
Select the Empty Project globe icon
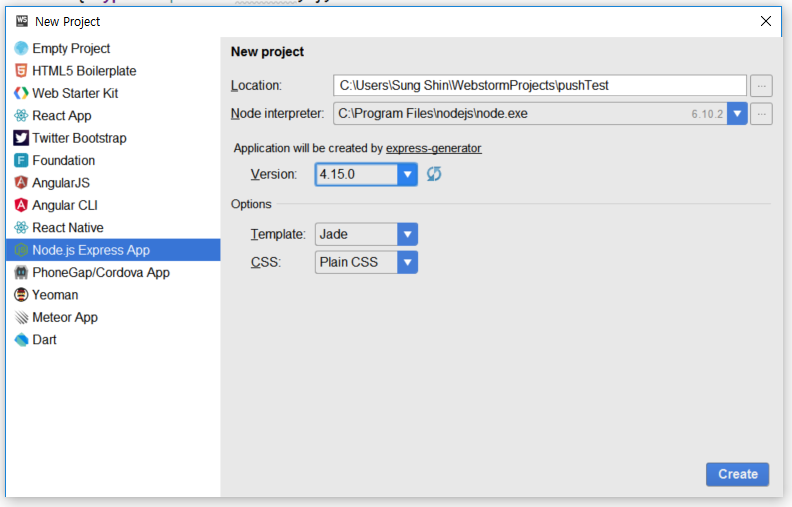click(21, 48)
